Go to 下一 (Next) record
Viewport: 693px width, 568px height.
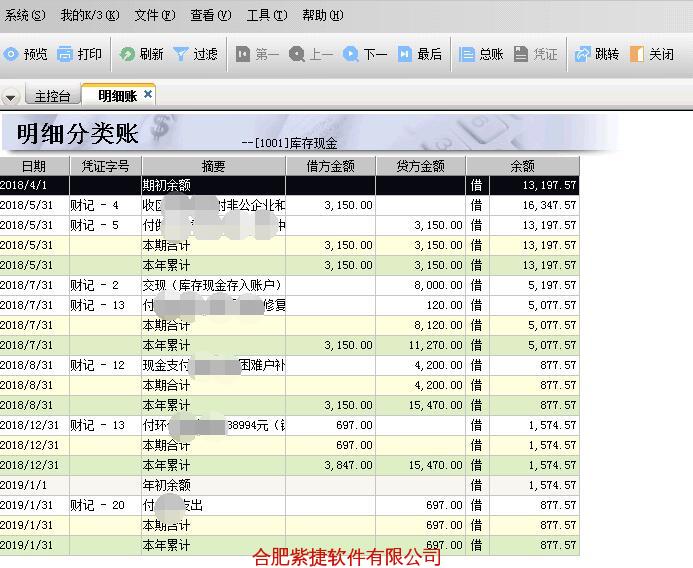click(x=364, y=54)
